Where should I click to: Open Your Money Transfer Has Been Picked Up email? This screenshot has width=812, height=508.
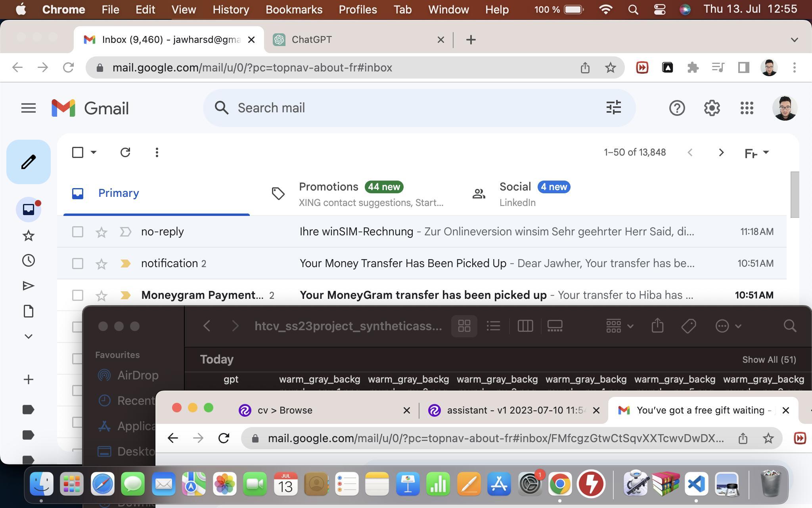(422, 264)
